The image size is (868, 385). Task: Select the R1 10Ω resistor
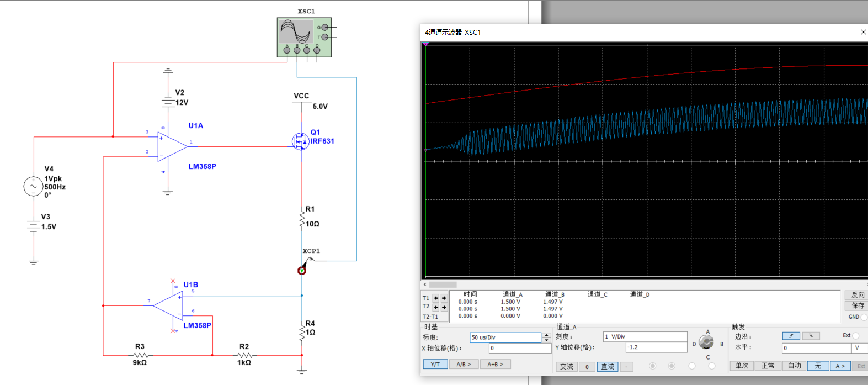coord(302,220)
